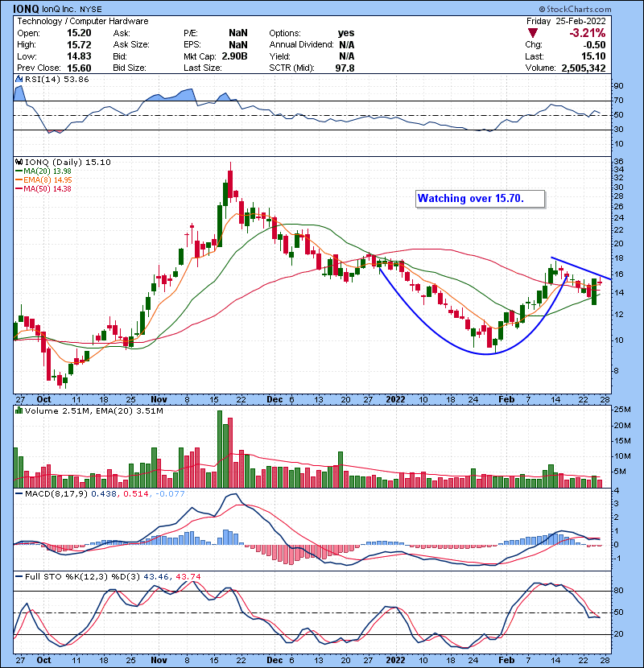The height and width of the screenshot is (668, 644).
Task: Click the stochastic %D value 43.74
Action: pos(188,576)
